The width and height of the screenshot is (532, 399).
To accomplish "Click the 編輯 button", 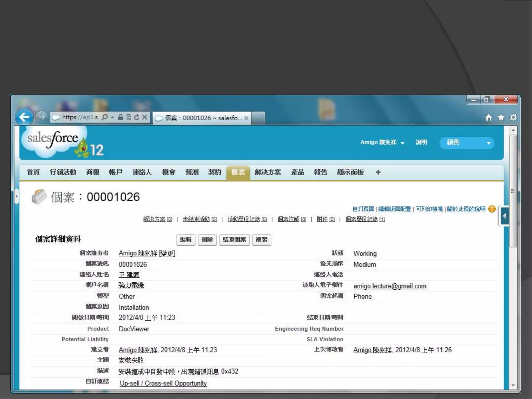I will point(185,240).
